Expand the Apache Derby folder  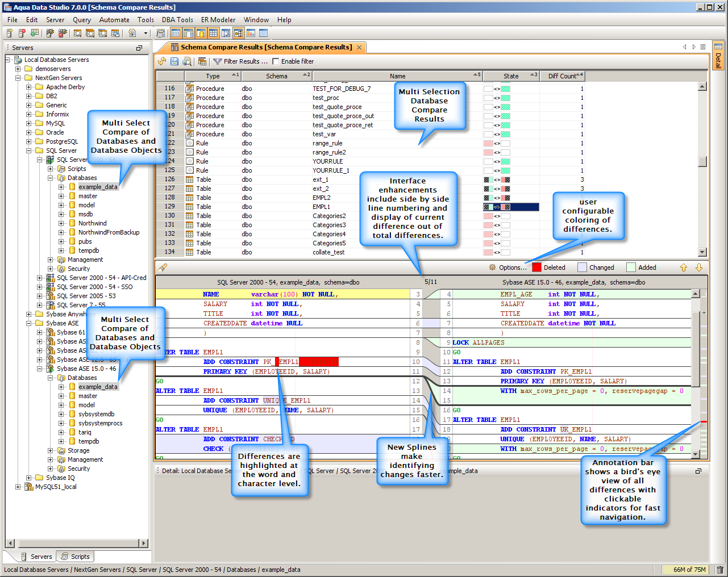tap(29, 87)
